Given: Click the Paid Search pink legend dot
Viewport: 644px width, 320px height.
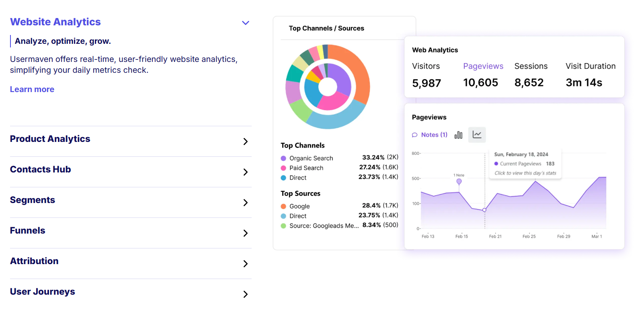Looking at the screenshot, I should (283, 168).
